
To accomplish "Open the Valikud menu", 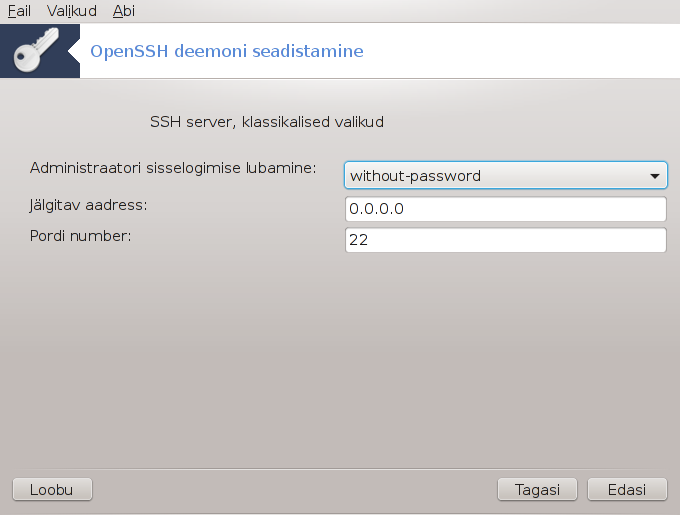I will (72, 11).
